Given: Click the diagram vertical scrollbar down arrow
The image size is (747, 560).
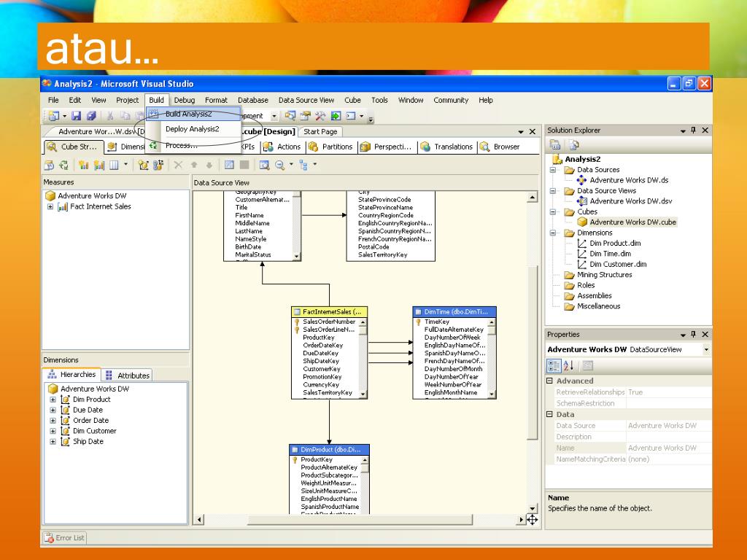Looking at the screenshot, I should coord(533,509).
